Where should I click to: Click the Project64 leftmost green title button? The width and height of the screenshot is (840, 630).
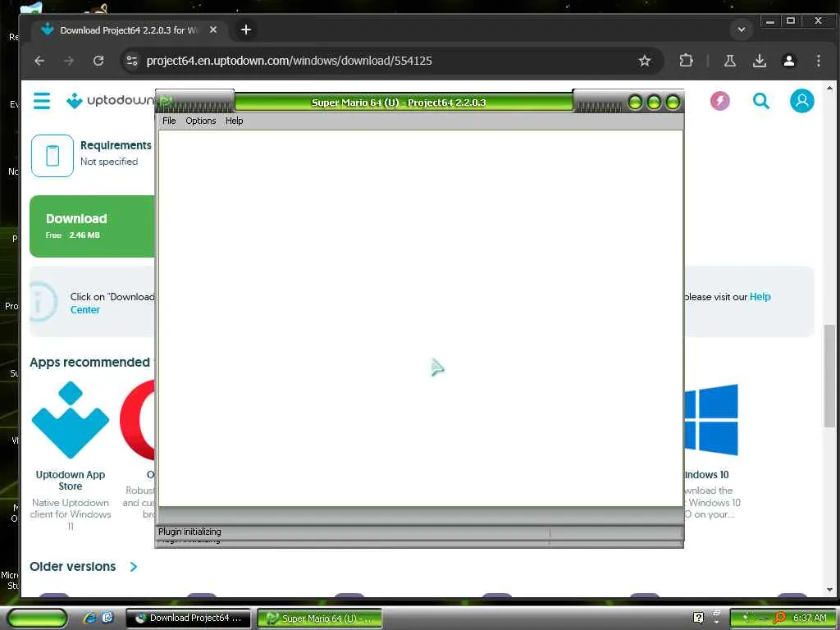[635, 102]
